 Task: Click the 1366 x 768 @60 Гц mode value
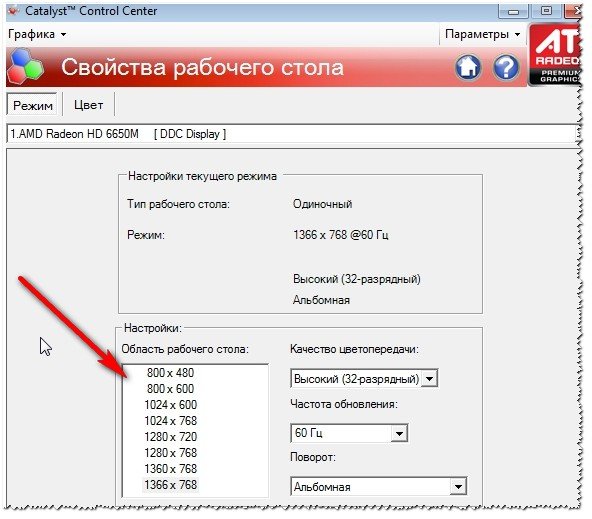click(x=341, y=235)
